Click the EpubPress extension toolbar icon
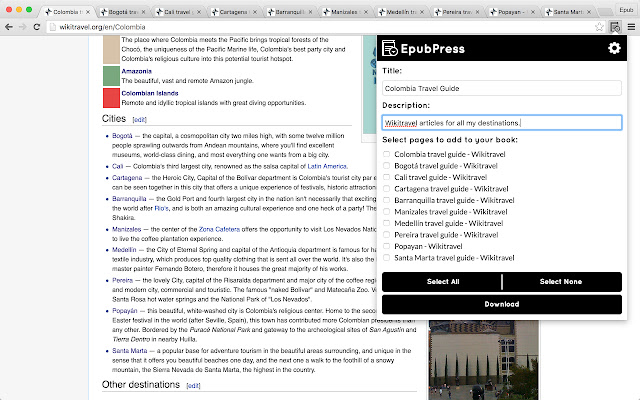This screenshot has width=640, height=400. (615, 27)
